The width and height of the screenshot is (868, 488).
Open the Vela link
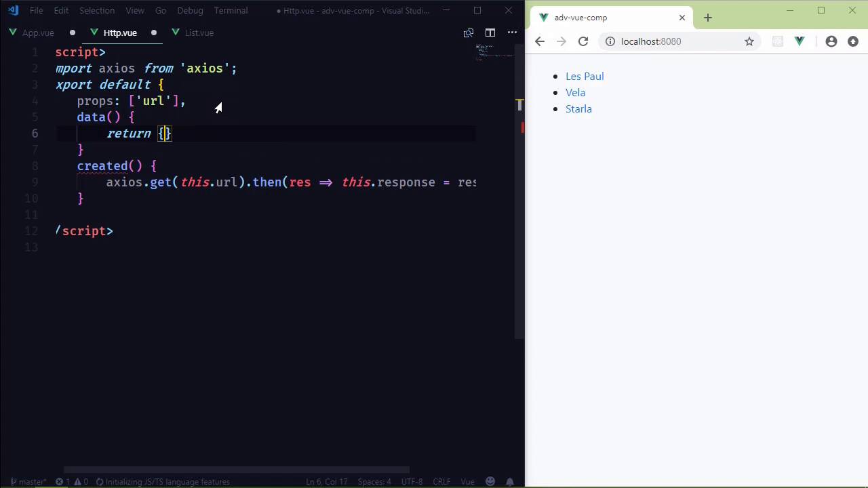pos(575,93)
